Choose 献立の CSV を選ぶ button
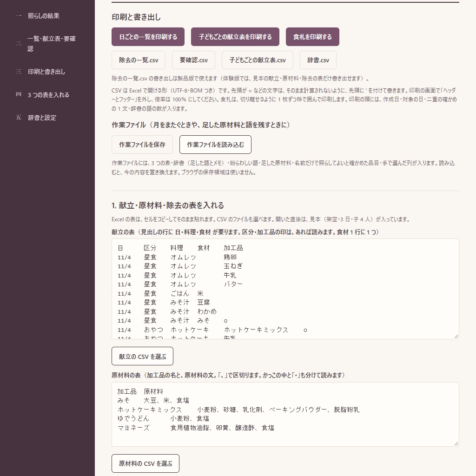 (142, 356)
